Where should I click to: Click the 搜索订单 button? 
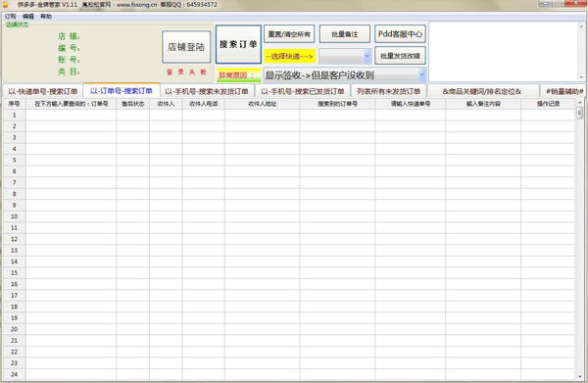click(x=238, y=45)
